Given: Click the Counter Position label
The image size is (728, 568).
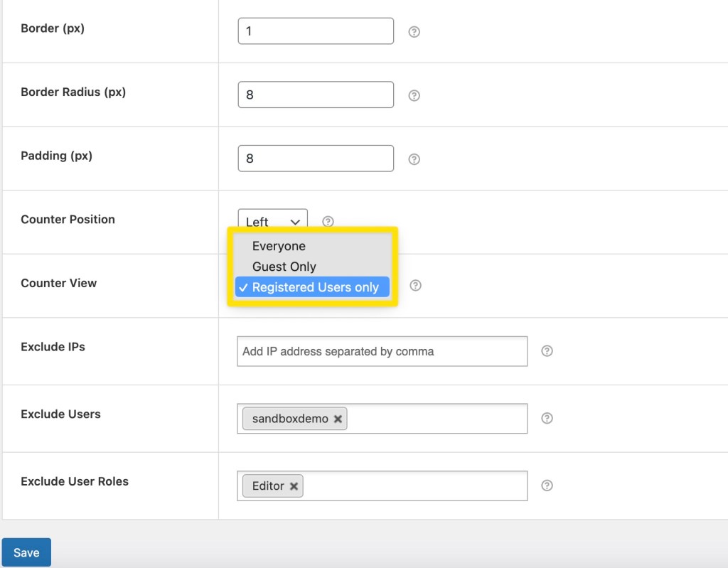Looking at the screenshot, I should coord(68,219).
